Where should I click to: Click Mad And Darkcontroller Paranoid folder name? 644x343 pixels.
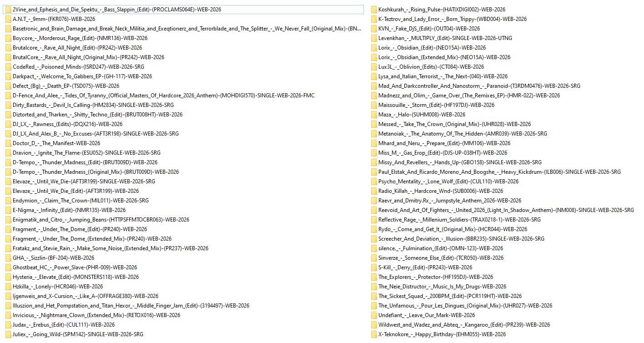click(x=479, y=86)
